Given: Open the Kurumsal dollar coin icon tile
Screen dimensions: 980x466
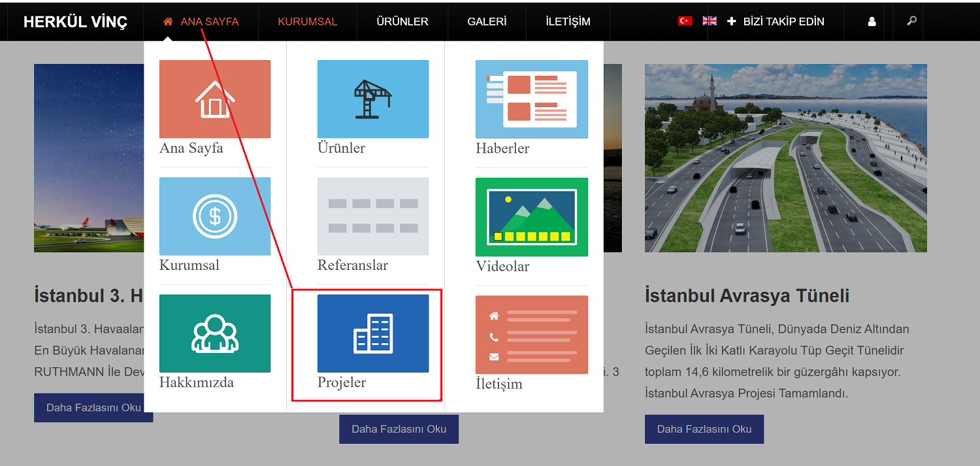Looking at the screenshot, I should click(215, 216).
